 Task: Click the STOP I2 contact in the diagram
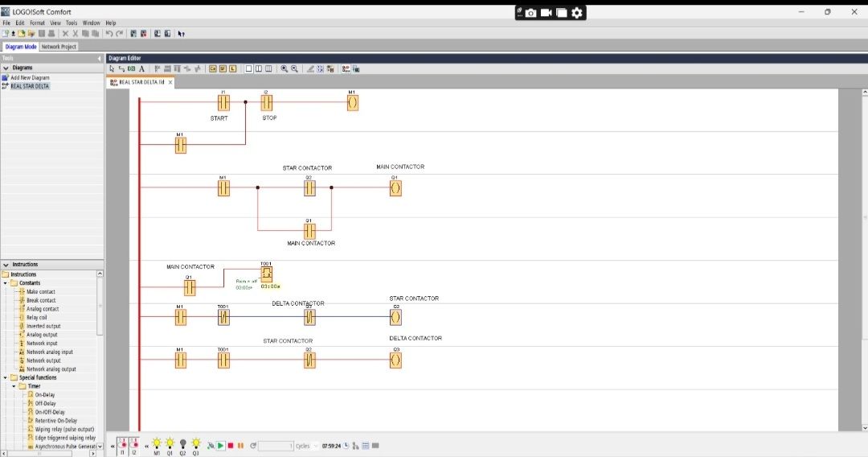tap(266, 102)
